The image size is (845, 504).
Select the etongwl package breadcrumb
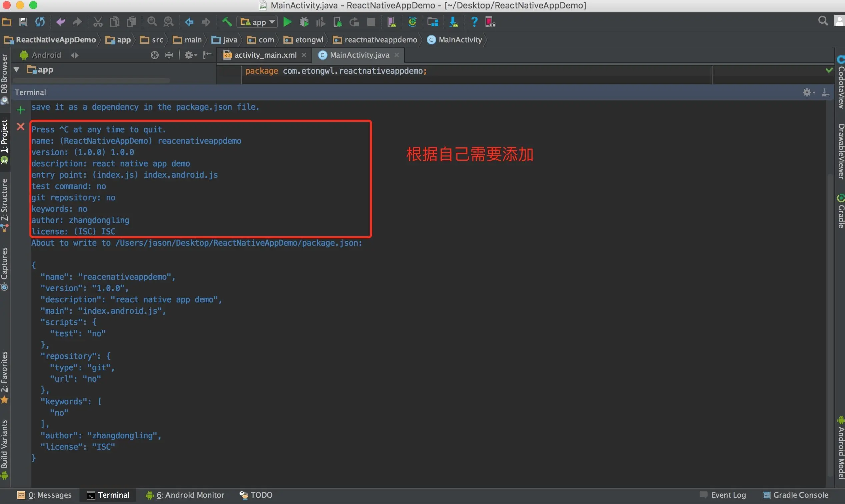click(x=303, y=40)
